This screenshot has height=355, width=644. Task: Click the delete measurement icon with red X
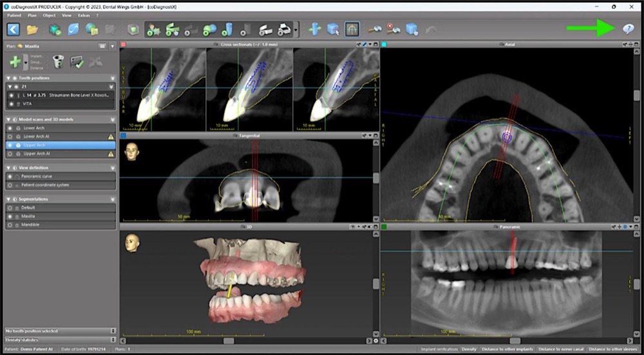coord(393,30)
